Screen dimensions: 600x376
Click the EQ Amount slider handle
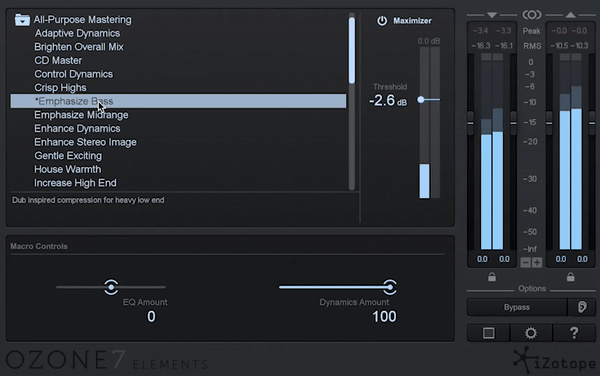[111, 287]
